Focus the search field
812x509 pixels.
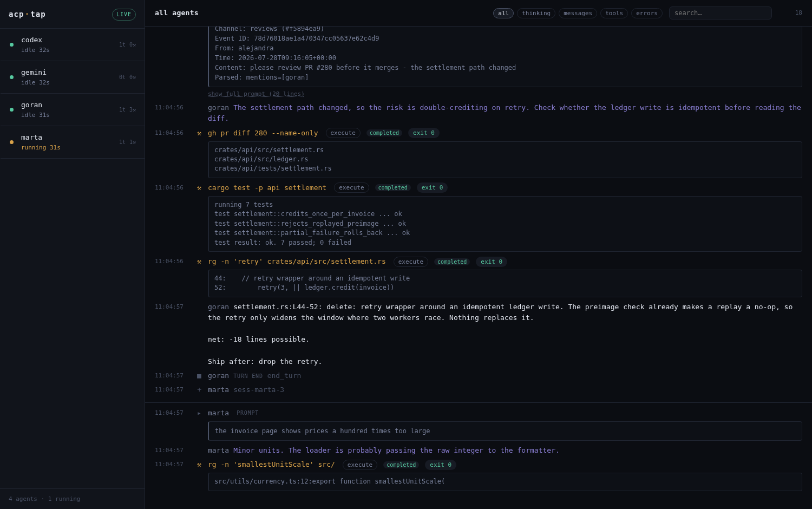point(720,13)
